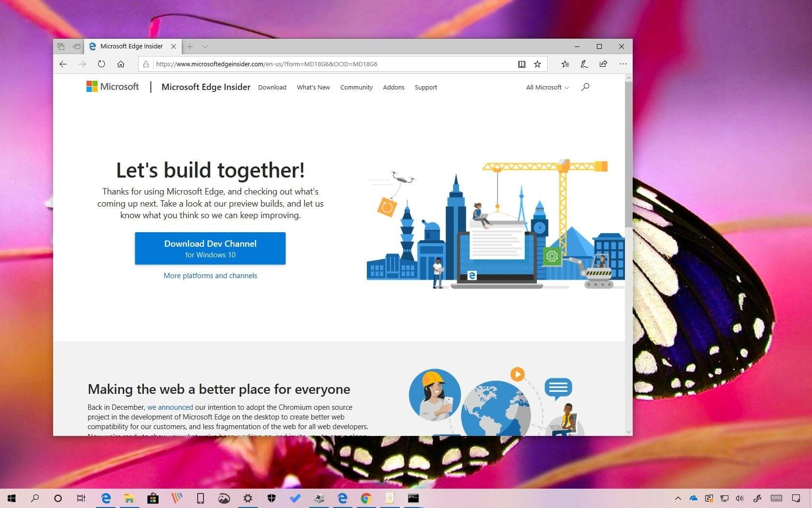Set these tabs aside icon
This screenshot has width=812, height=508.
point(76,46)
